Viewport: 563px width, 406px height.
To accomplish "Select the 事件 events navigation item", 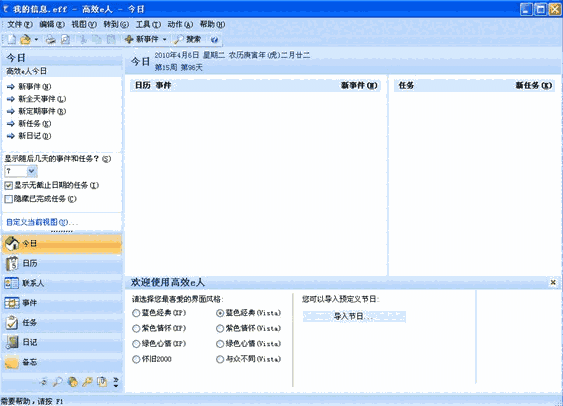I will (62, 303).
